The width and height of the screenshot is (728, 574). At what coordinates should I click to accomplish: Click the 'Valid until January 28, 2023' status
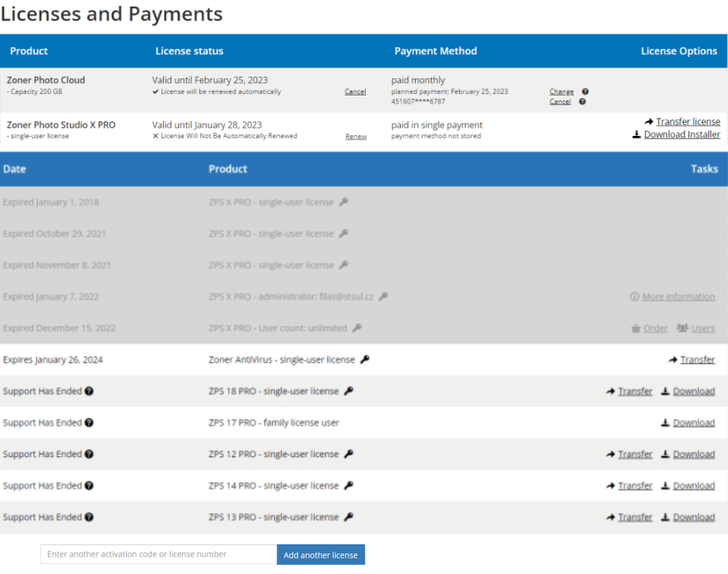[207, 125]
